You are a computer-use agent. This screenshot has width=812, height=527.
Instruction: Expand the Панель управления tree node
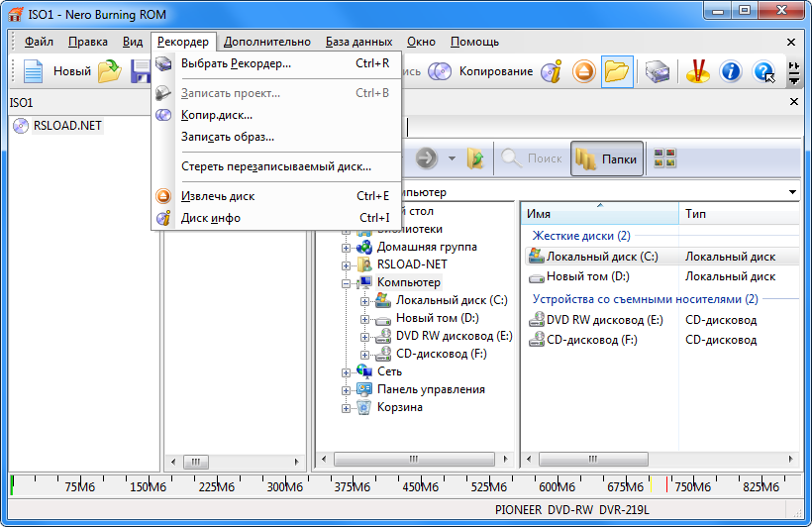point(346,390)
